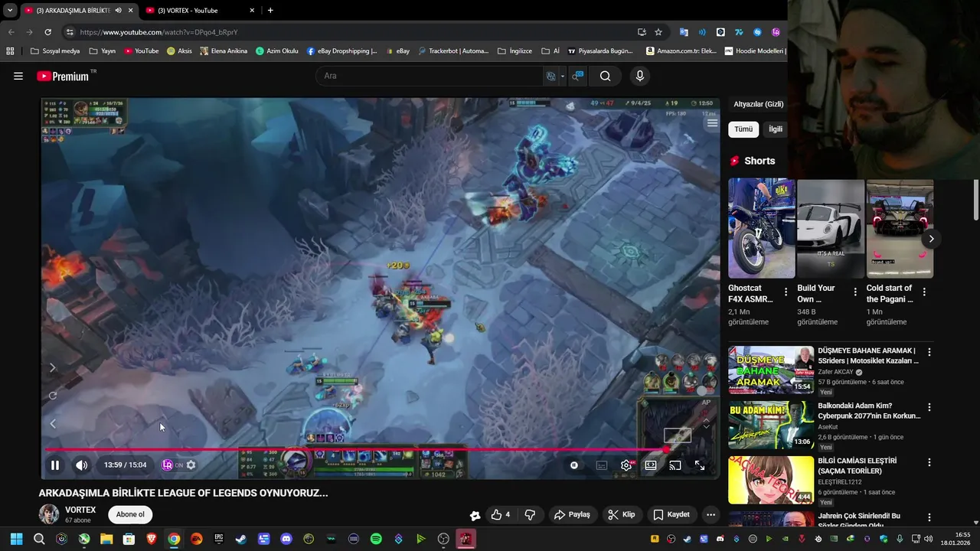The image size is (980, 551).
Task: Open İngilizce bookmarks folder
Action: [514, 51]
